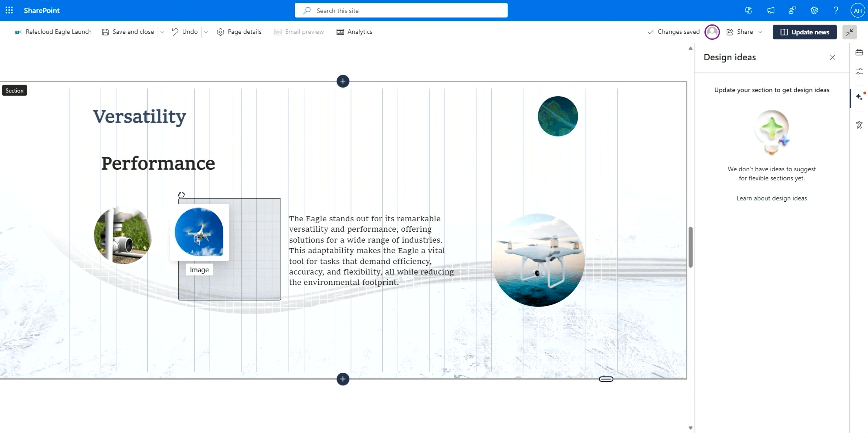This screenshot has height=433, width=868.
Task: Open the Feedback megaphone icon
Action: tap(771, 10)
